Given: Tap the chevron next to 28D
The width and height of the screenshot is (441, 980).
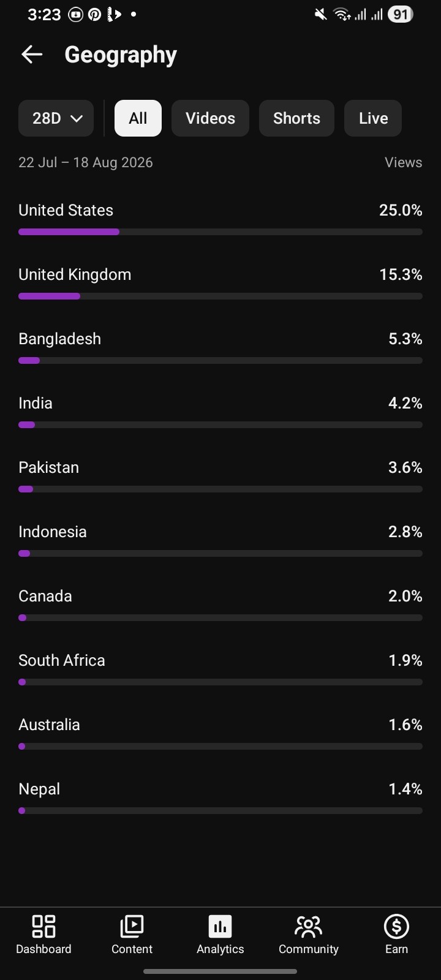Looking at the screenshot, I should click(77, 119).
